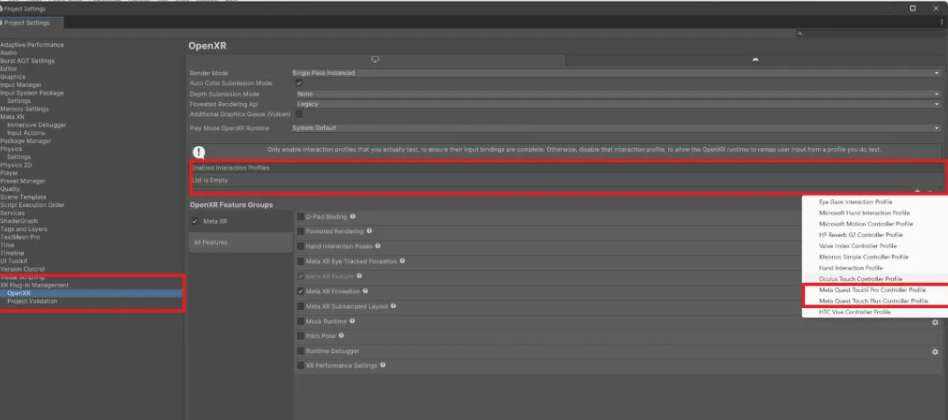Open help for D-Pad Binding feature

353,216
